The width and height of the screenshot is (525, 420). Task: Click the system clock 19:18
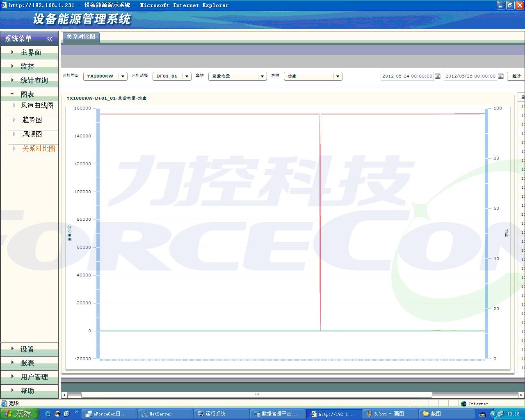tap(513, 414)
